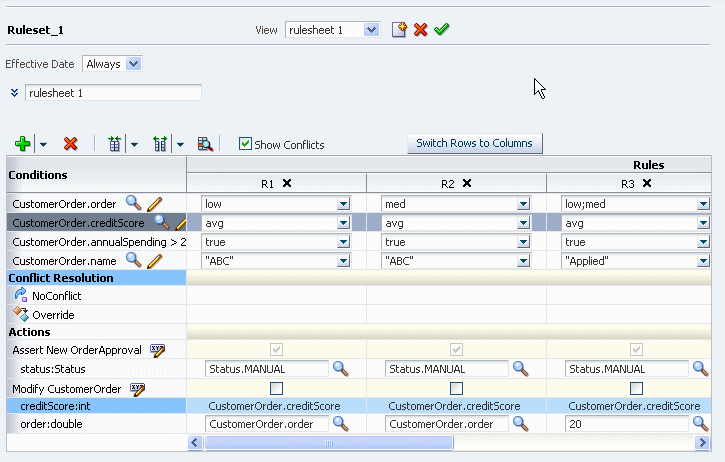This screenshot has width=725, height=462.
Task: Toggle R1 Assert New OrderApproval checkbox
Action: (276, 349)
